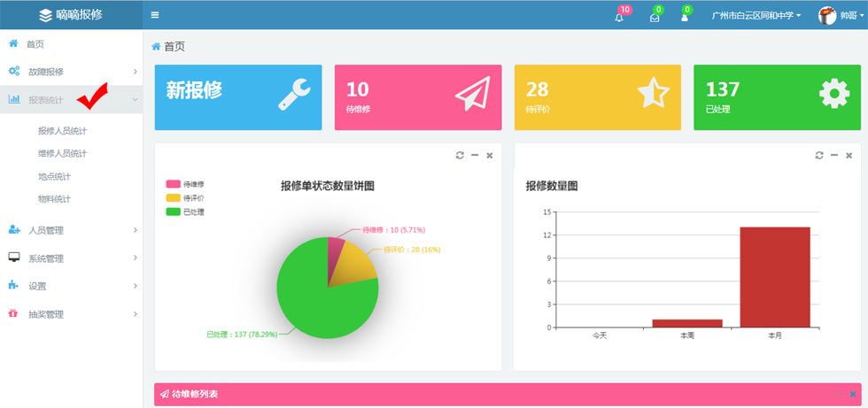Click the star icon on 待评价 card
Image resolution: width=868 pixels, height=408 pixels.
654,94
